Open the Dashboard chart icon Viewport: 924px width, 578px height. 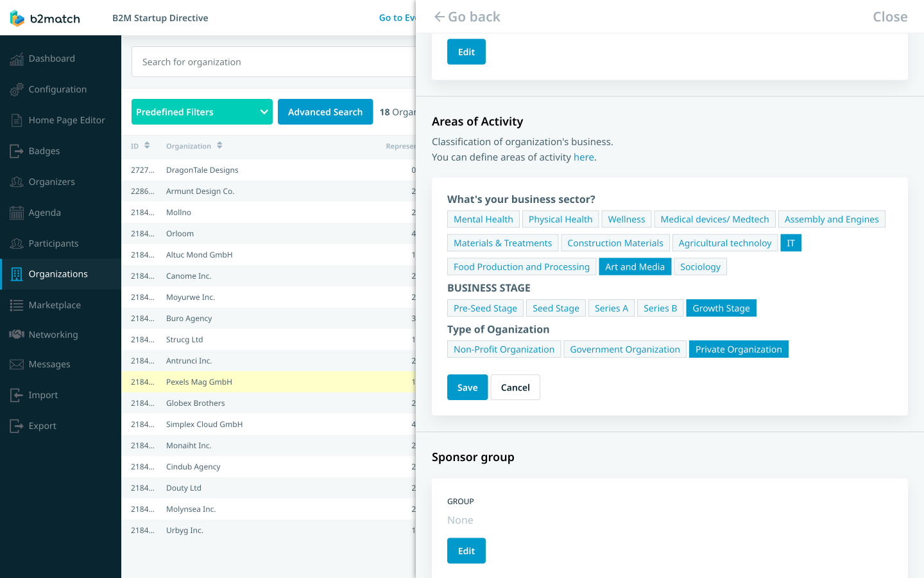(17, 59)
